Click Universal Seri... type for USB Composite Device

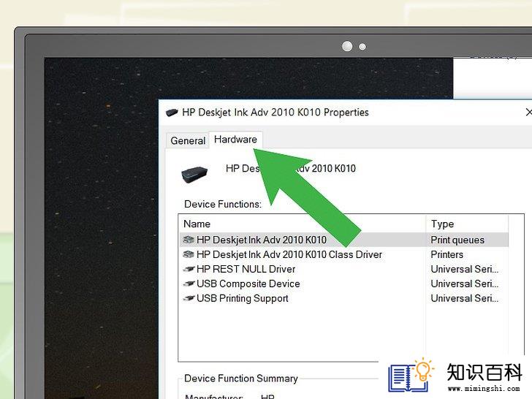coord(465,284)
